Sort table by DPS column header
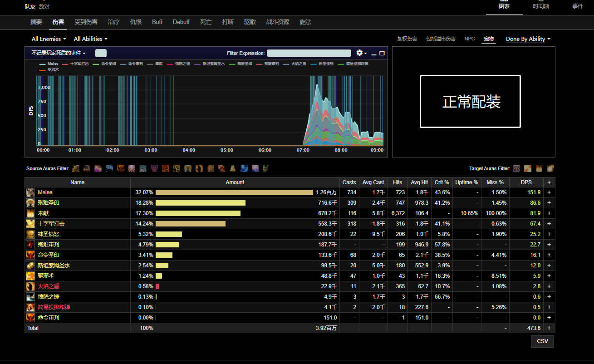This screenshot has height=364, width=594. pyautogui.click(x=526, y=182)
